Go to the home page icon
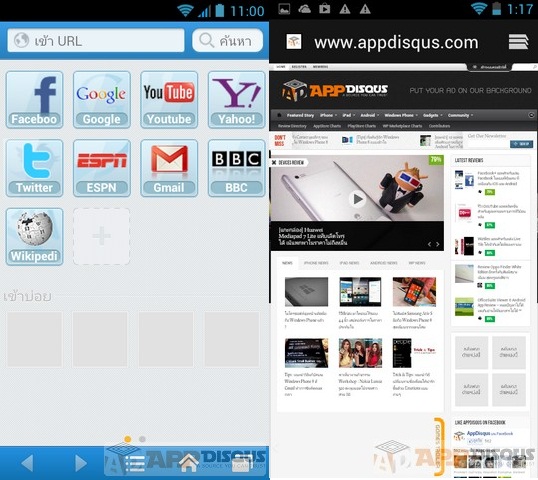The image size is (538, 480). click(x=189, y=463)
